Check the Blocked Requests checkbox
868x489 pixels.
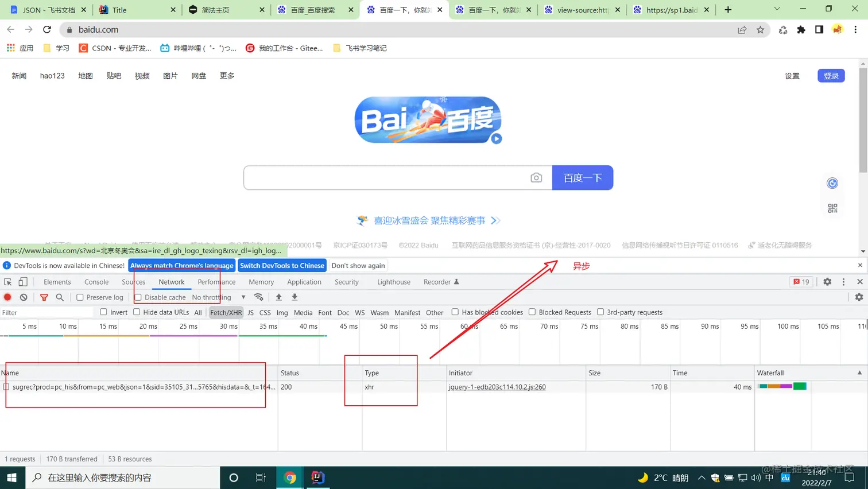[x=532, y=312]
